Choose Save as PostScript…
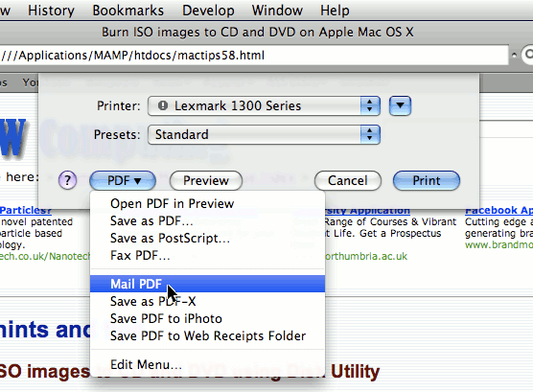Viewport: 533px width, 392px height. pos(207,239)
